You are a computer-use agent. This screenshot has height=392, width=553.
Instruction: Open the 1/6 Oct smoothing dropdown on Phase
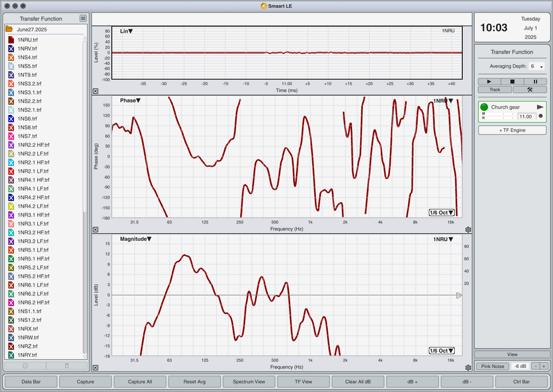(442, 213)
